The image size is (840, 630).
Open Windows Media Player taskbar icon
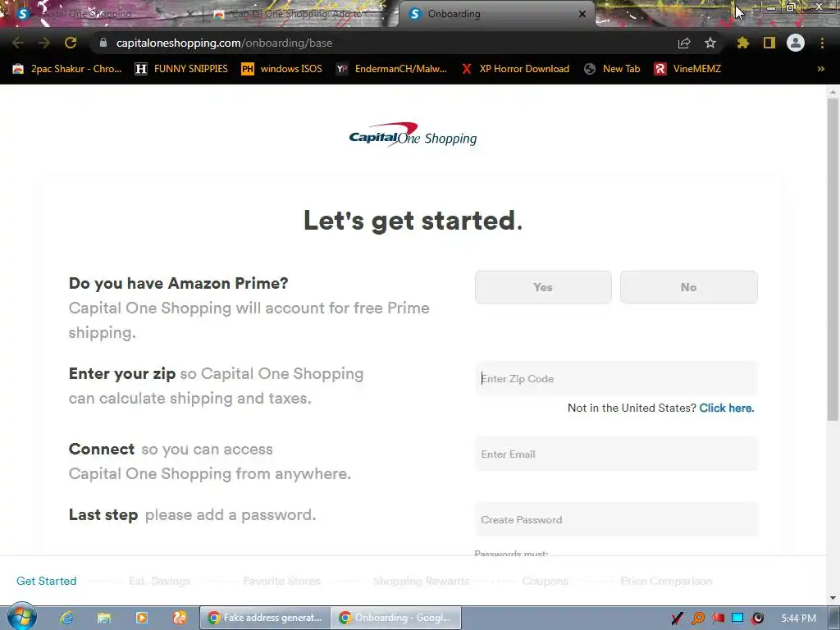tap(141, 618)
